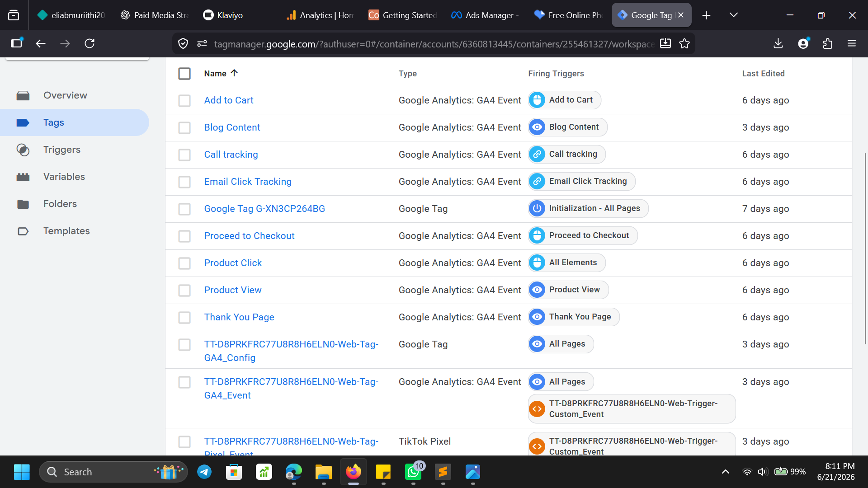Check the Blog Content tag checkbox
Screen dimensions: 868x488
(x=184, y=128)
